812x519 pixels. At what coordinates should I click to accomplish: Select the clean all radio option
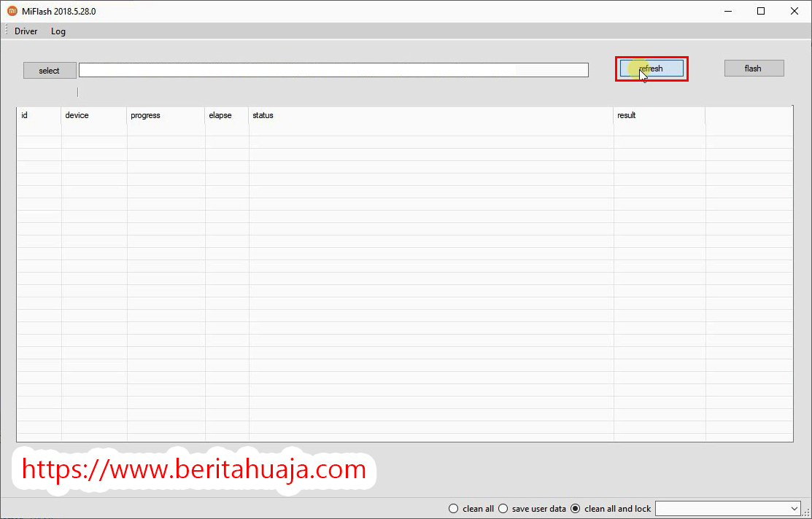[x=454, y=509]
